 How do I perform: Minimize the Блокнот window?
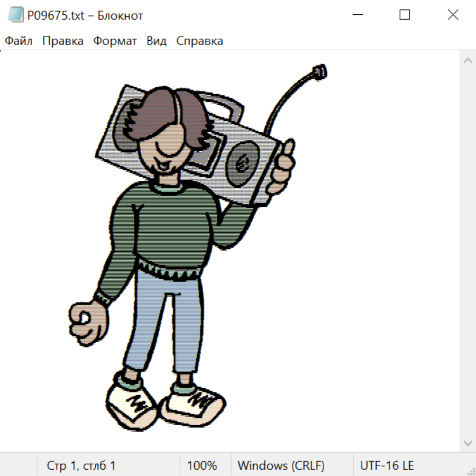357,15
